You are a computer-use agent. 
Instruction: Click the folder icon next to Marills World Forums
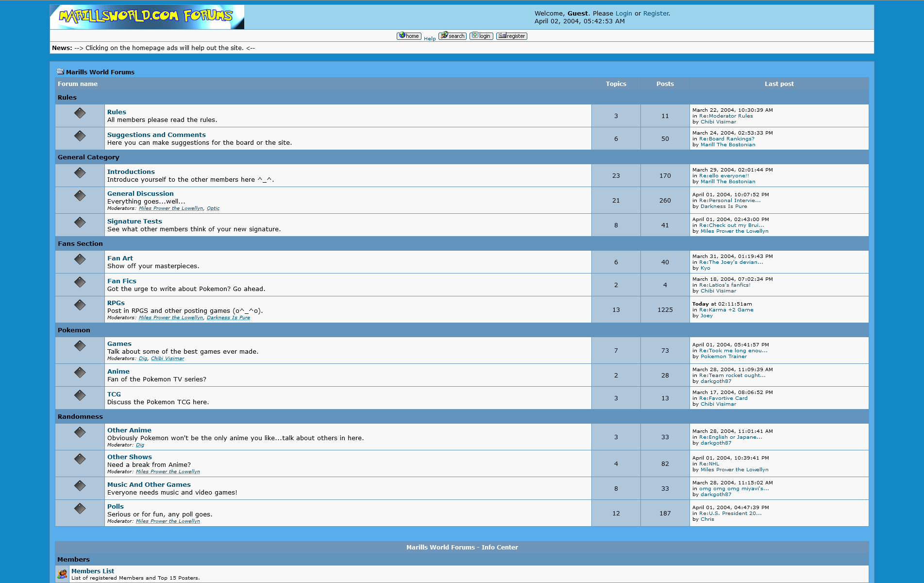(60, 71)
